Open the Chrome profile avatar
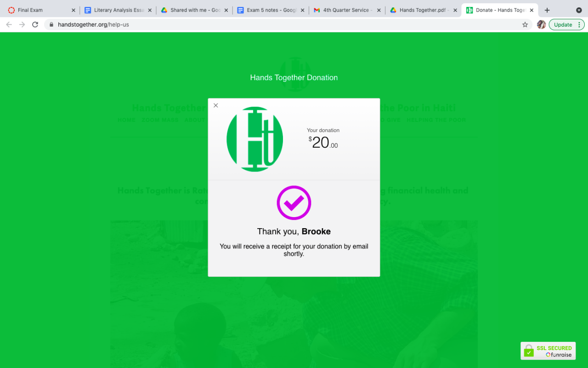The height and width of the screenshot is (368, 588). click(x=542, y=25)
